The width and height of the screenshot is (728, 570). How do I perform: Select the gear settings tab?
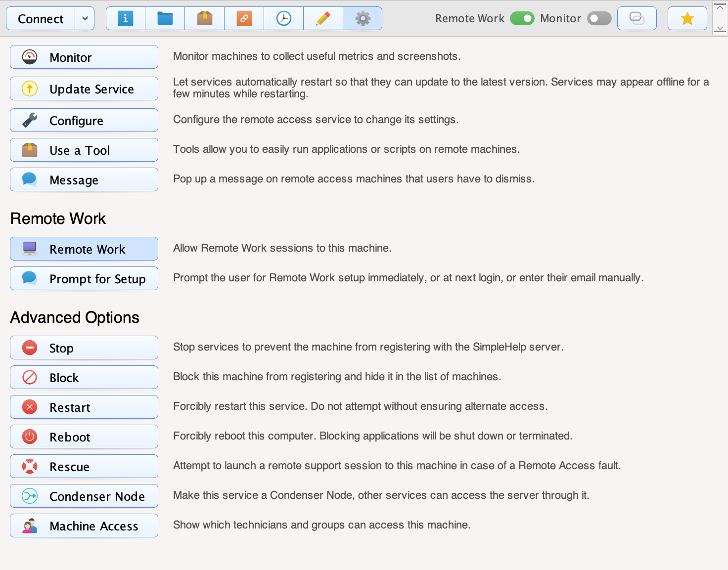click(x=363, y=18)
